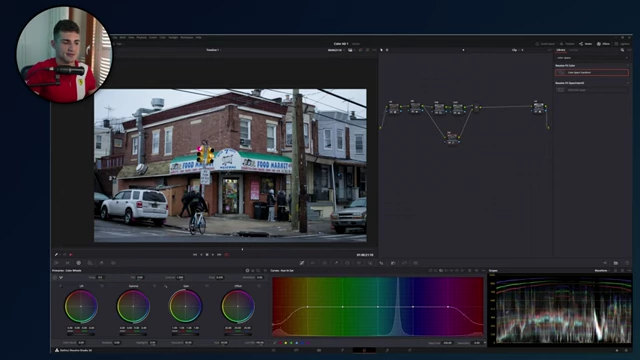Select green hue swatch below the curve
Image resolution: width=640 pixels, height=360 pixels.
point(291,343)
